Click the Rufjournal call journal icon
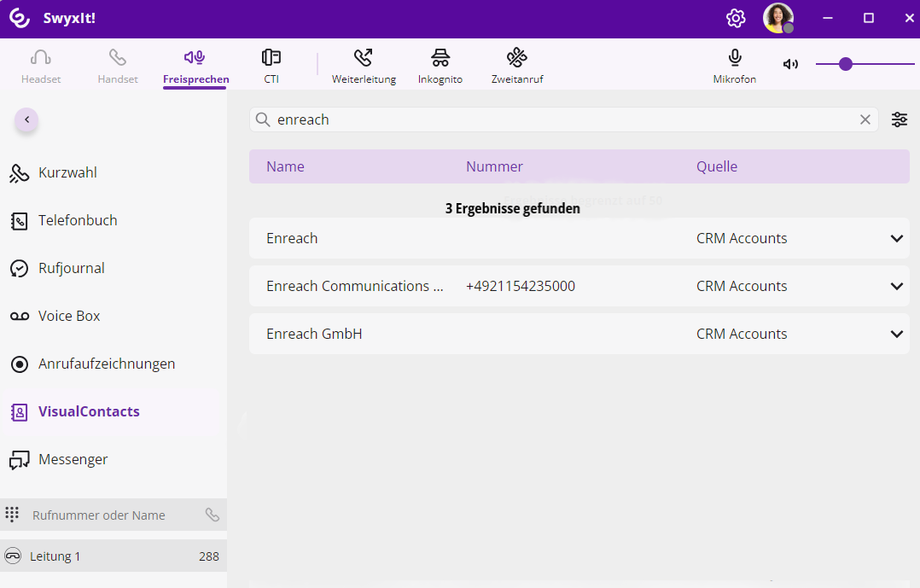This screenshot has width=920, height=588. point(19,269)
